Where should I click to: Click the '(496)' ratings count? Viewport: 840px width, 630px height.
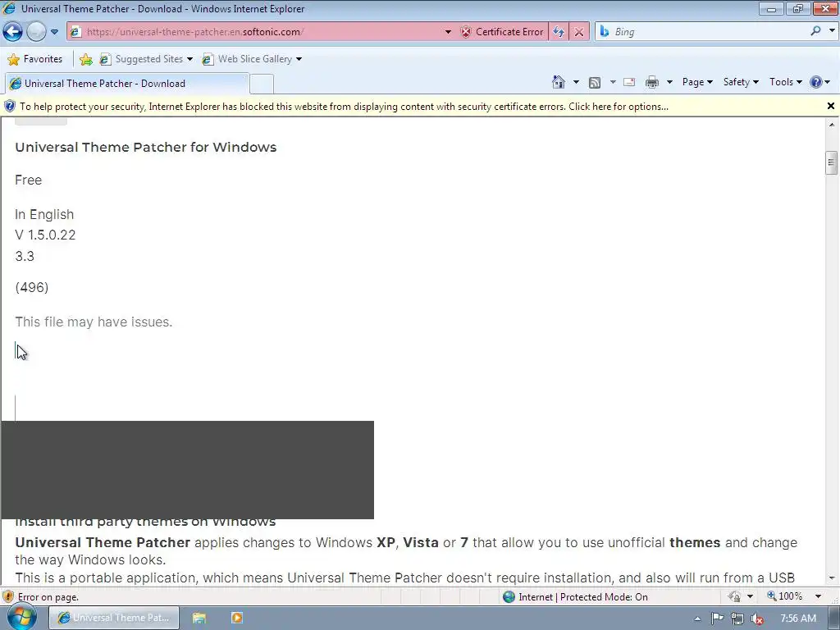click(32, 288)
